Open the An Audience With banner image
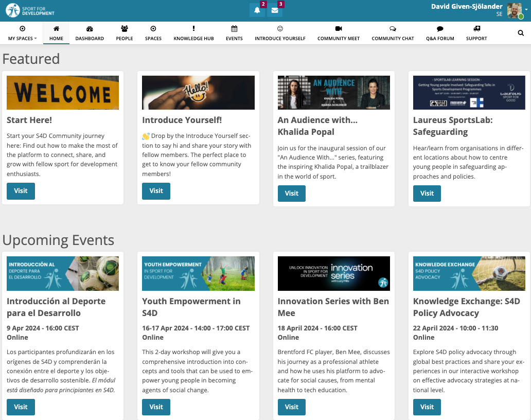Image resolution: width=531 pixels, height=420 pixels. 333,93
